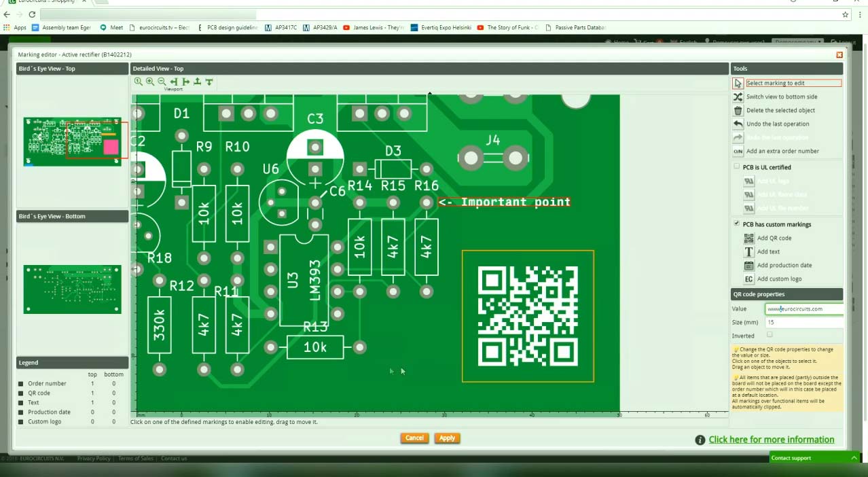
Task: Click the 'Production date' legend row
Action: (72, 412)
